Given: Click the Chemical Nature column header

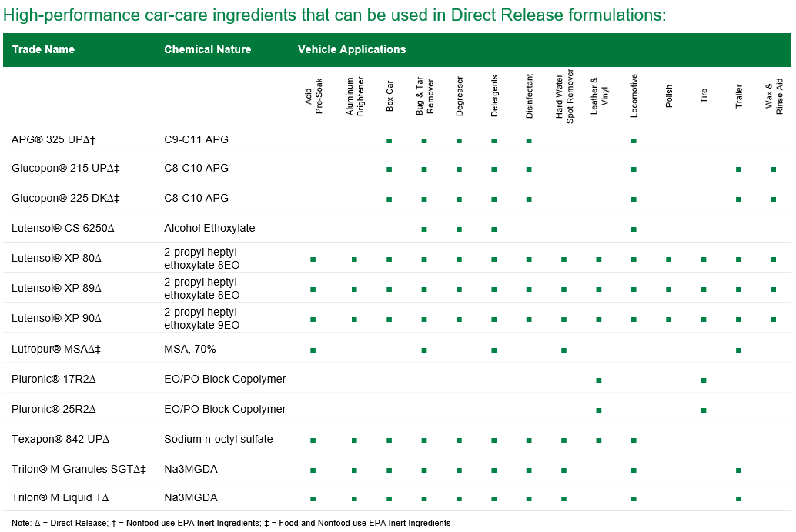Looking at the screenshot, I should [x=208, y=49].
